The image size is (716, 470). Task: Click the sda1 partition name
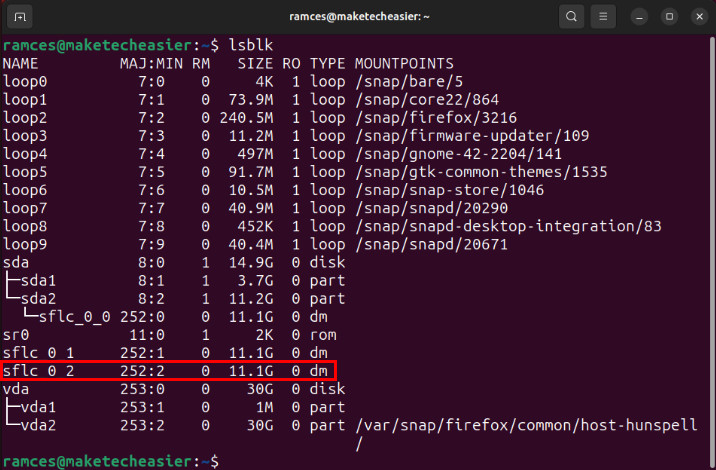tap(38, 280)
